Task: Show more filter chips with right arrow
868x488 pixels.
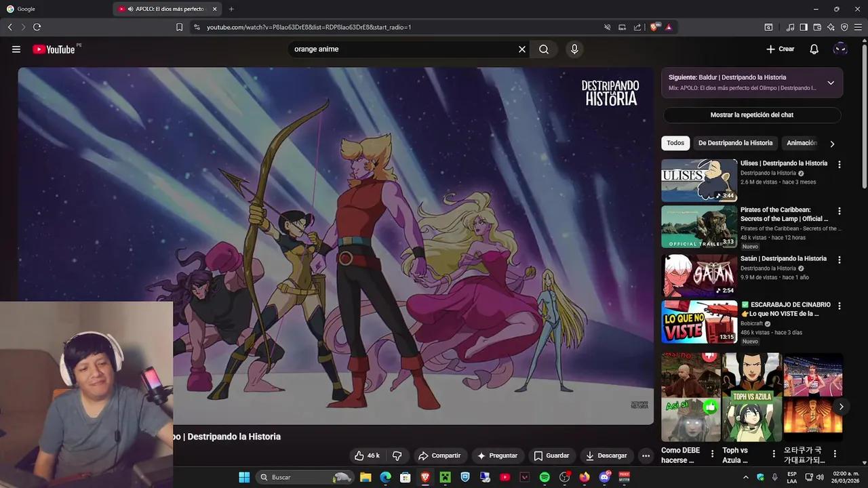Action: pos(832,144)
